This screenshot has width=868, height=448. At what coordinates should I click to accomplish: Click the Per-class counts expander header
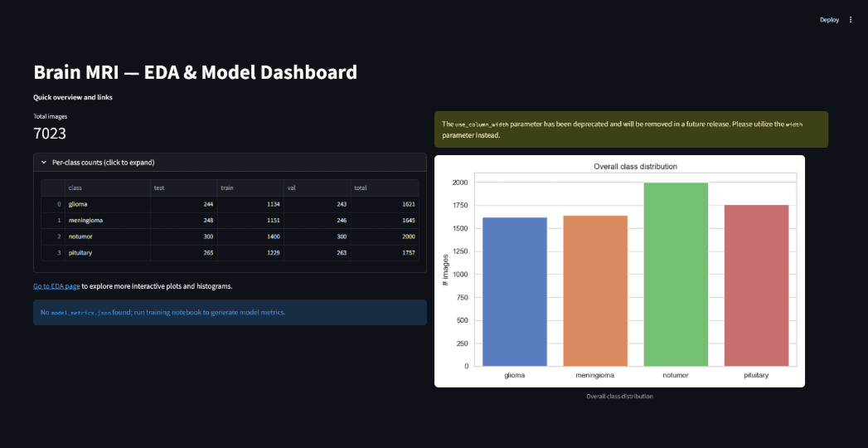tap(230, 163)
